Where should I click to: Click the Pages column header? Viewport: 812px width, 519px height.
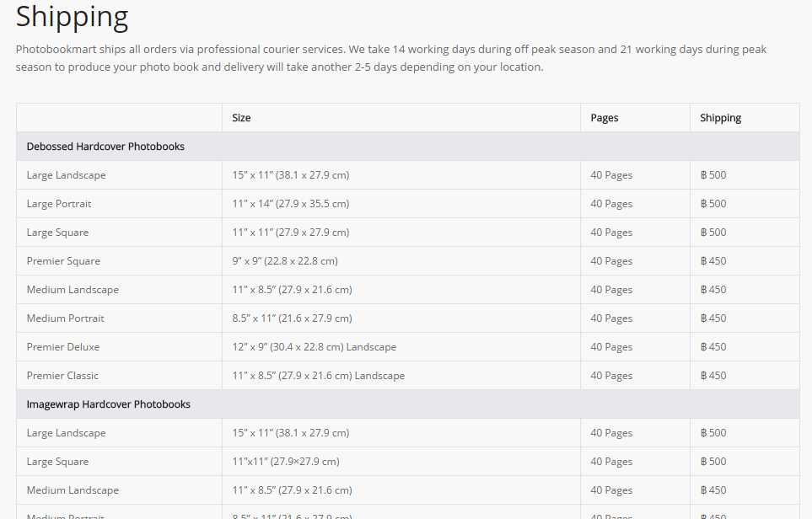[604, 118]
